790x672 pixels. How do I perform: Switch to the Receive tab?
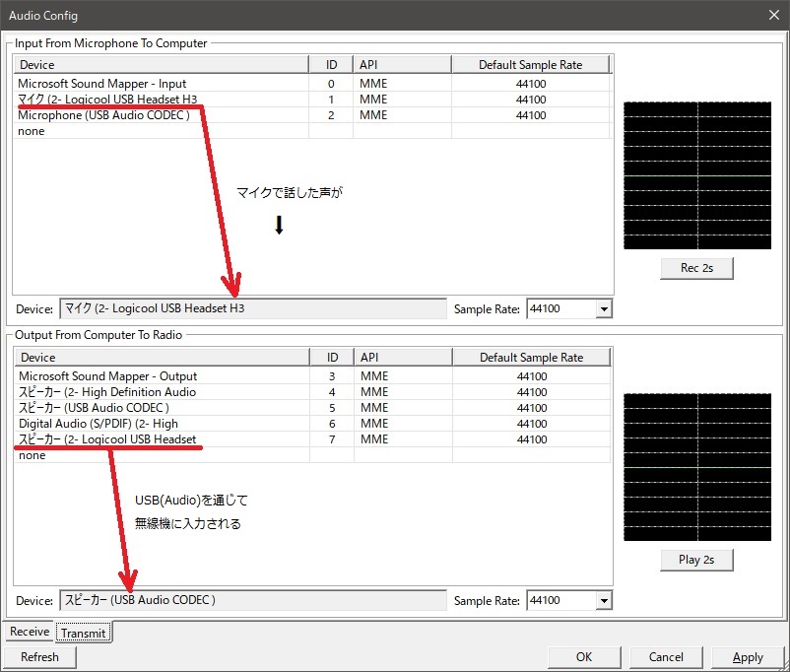click(x=30, y=632)
